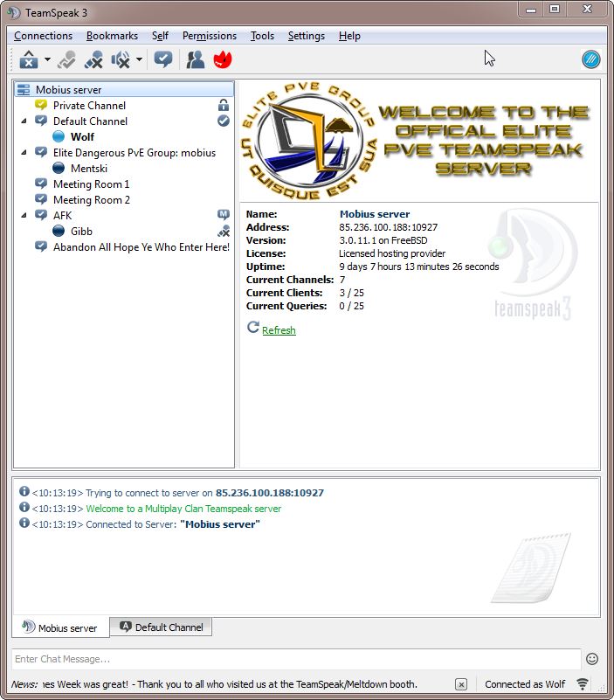Click the red flame toolbar icon
The image size is (614, 700).
[x=223, y=59]
